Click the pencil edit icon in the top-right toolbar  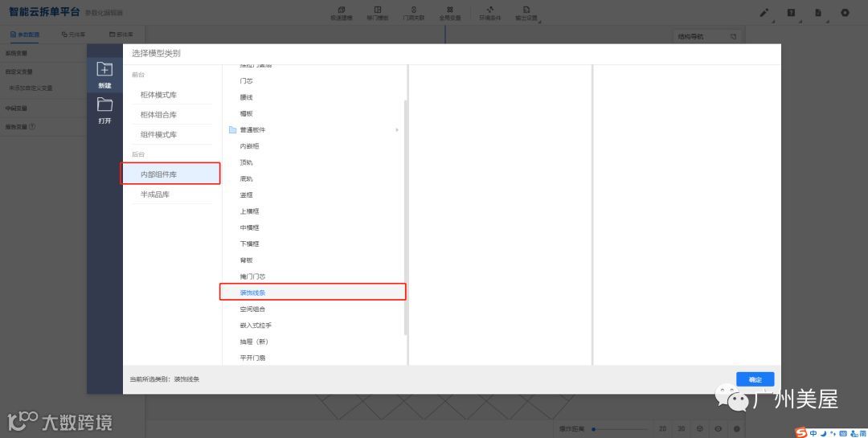[764, 13]
